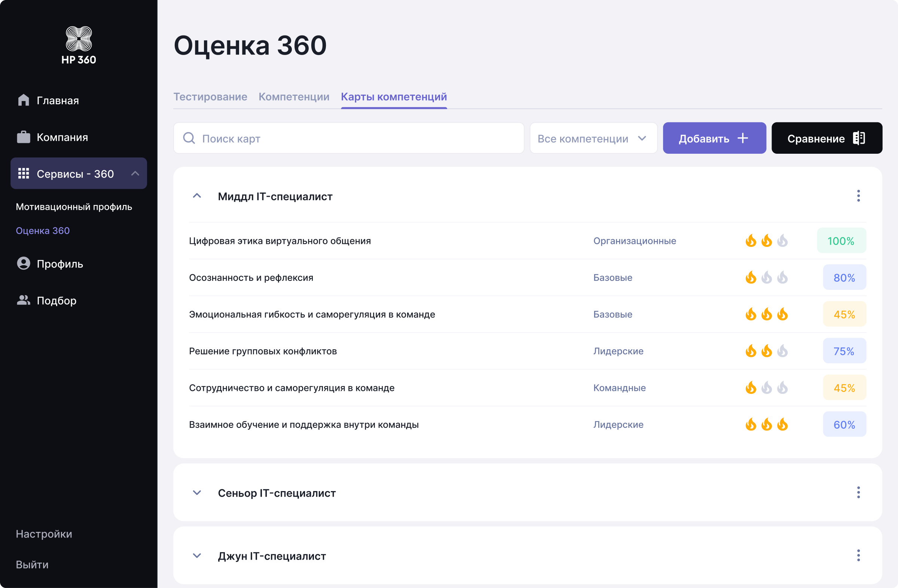The image size is (898, 588).
Task: Collapse the Сервисы - 360 sidebar section
Action: point(135,174)
